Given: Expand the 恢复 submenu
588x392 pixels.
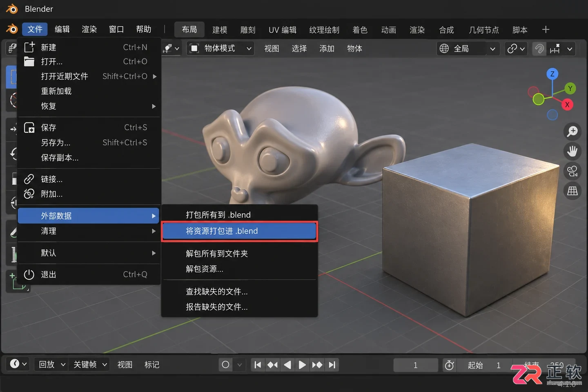Looking at the screenshot, I should [x=89, y=106].
